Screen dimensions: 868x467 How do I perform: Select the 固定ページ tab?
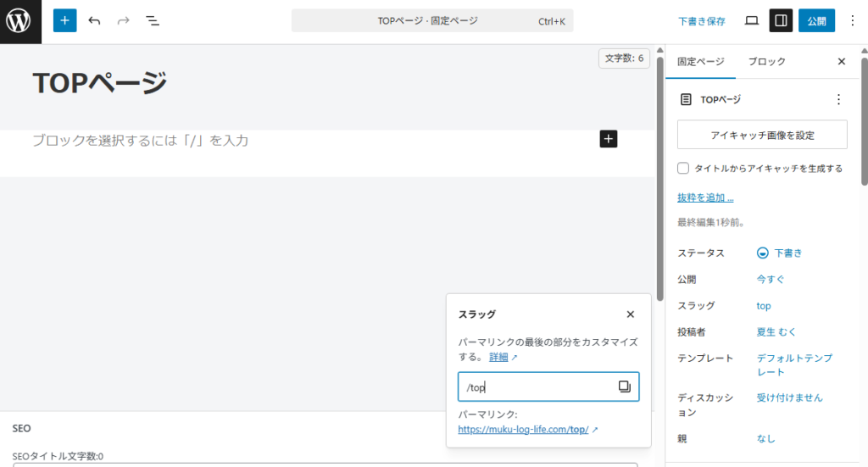tap(700, 62)
